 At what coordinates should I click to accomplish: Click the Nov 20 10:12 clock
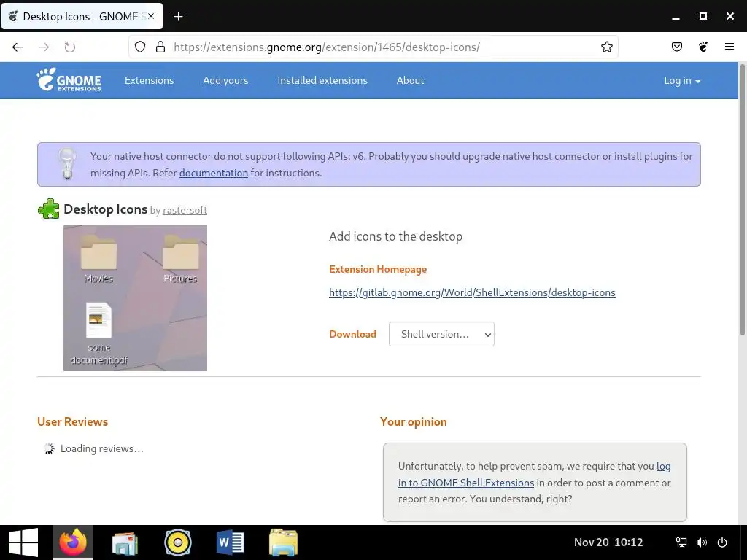tap(608, 542)
